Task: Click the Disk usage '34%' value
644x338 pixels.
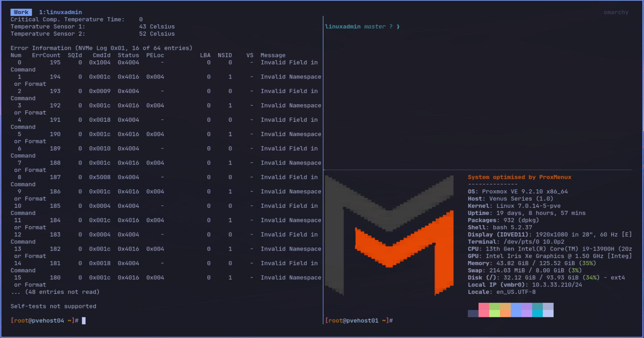Action: pyautogui.click(x=591, y=278)
